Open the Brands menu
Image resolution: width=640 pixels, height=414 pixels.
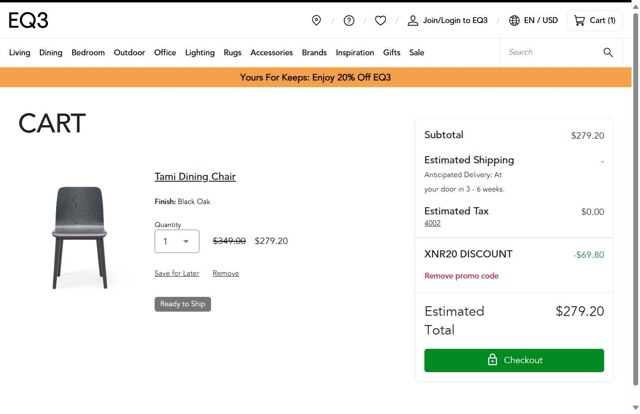tap(314, 52)
